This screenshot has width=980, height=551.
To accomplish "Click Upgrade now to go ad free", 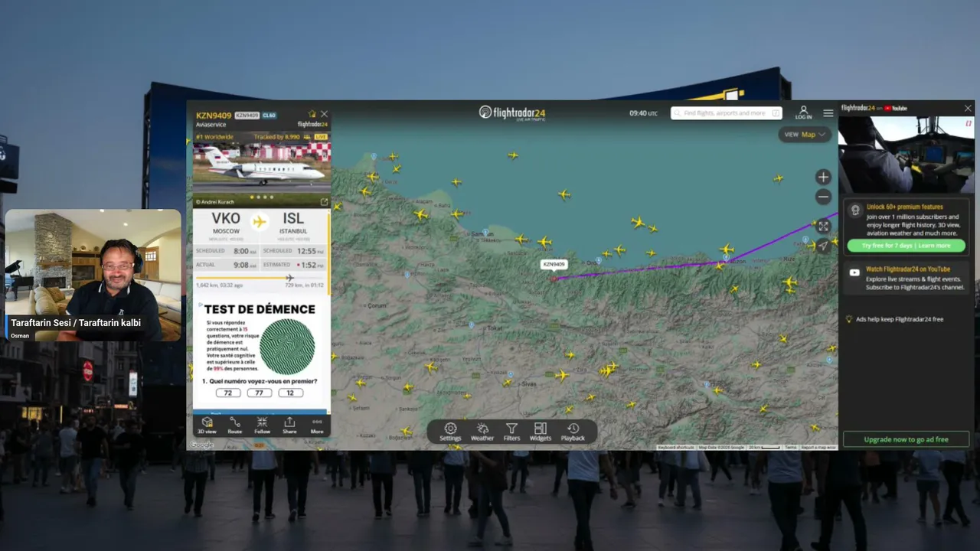I will [x=906, y=439].
